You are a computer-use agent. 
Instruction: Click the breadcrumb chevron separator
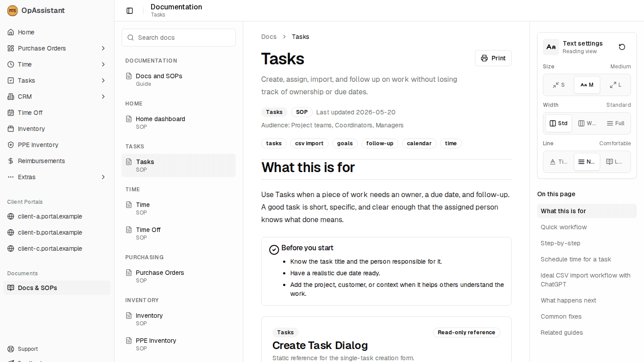click(x=284, y=37)
